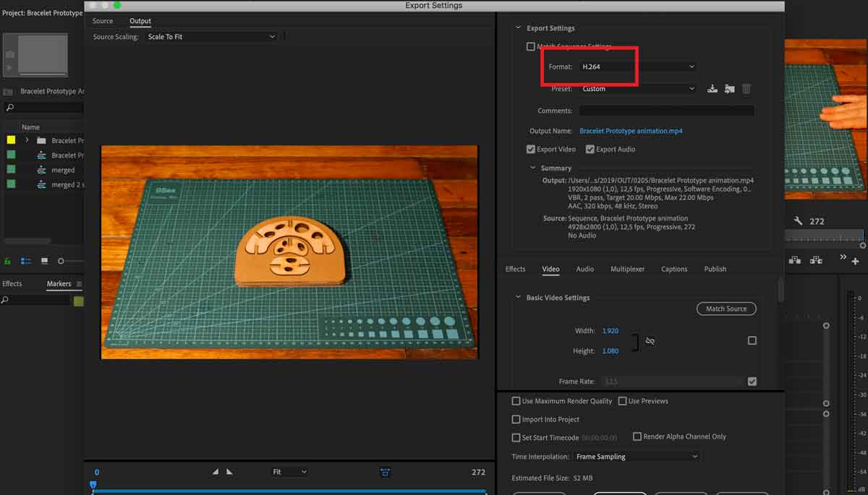Click the Set Out Point triangle icon
This screenshot has width=868, height=495.
pyautogui.click(x=229, y=472)
